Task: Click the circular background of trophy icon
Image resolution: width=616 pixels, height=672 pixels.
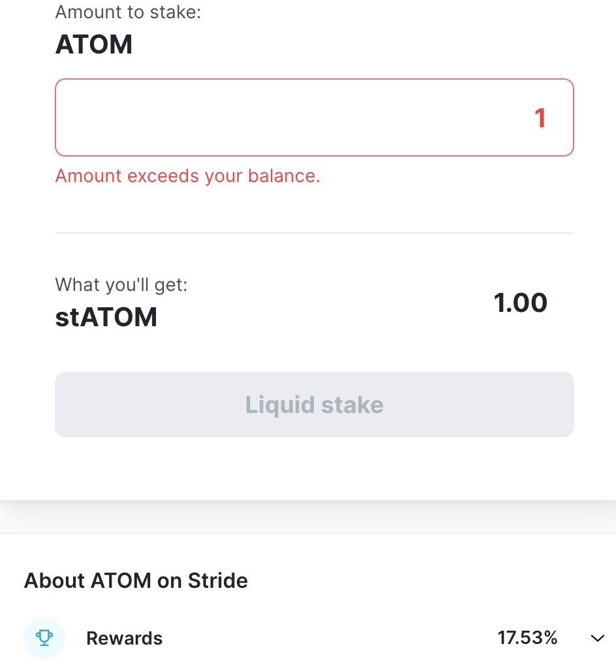Action: (x=44, y=637)
